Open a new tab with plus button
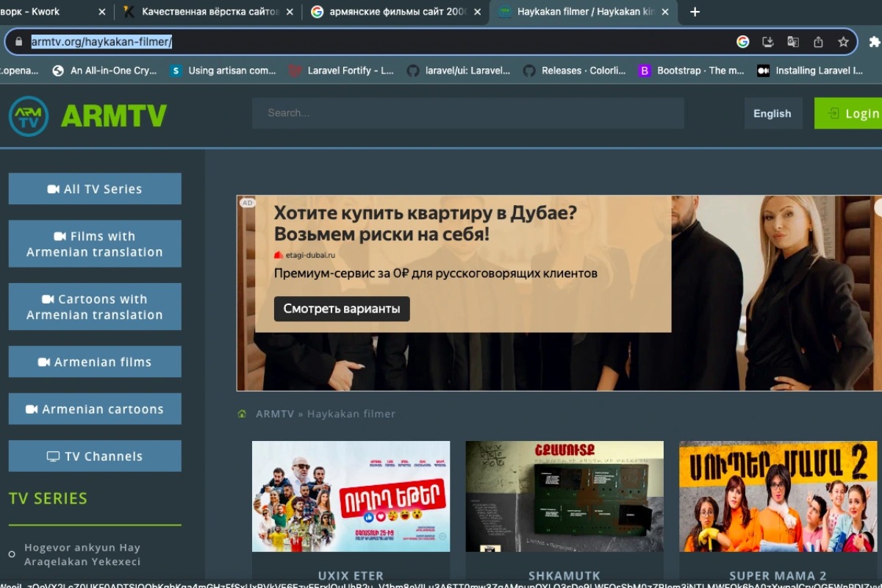882x588 pixels. tap(695, 12)
